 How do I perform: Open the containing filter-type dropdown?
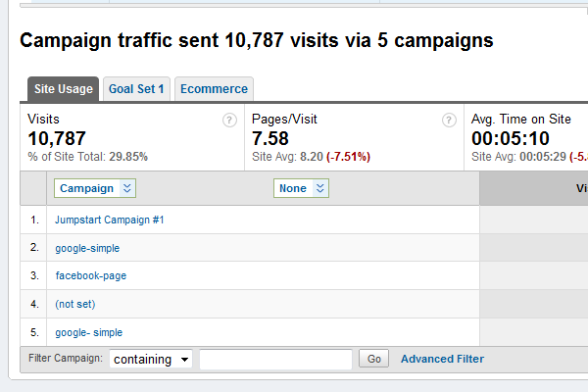coord(151,360)
